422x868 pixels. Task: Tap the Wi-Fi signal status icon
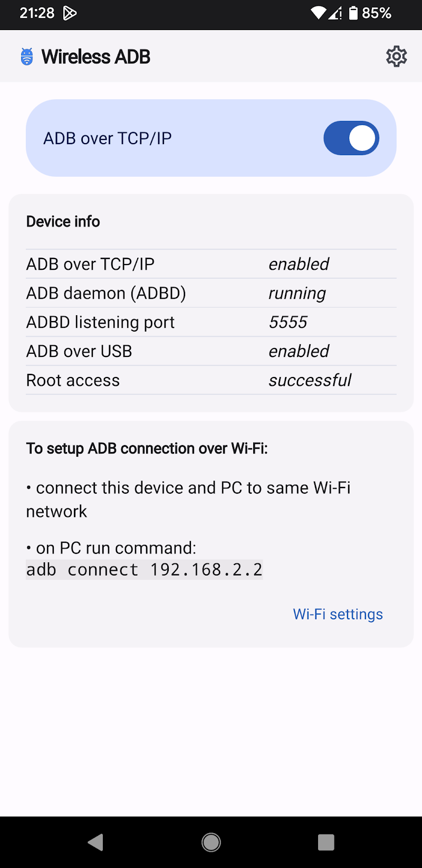click(318, 13)
